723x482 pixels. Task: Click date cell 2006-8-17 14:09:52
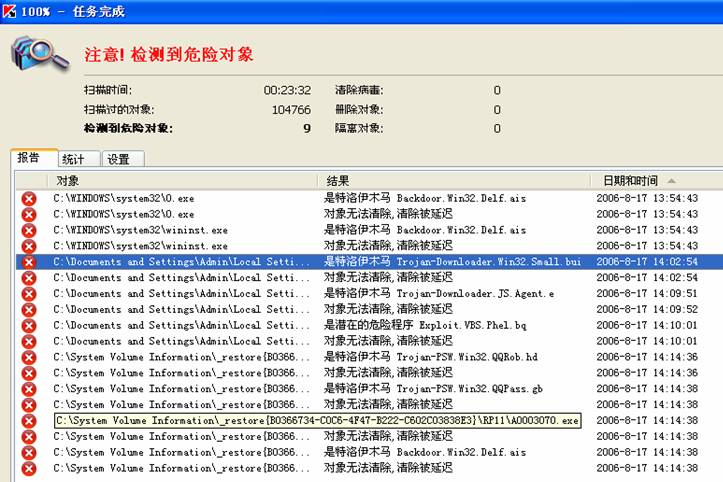647,309
